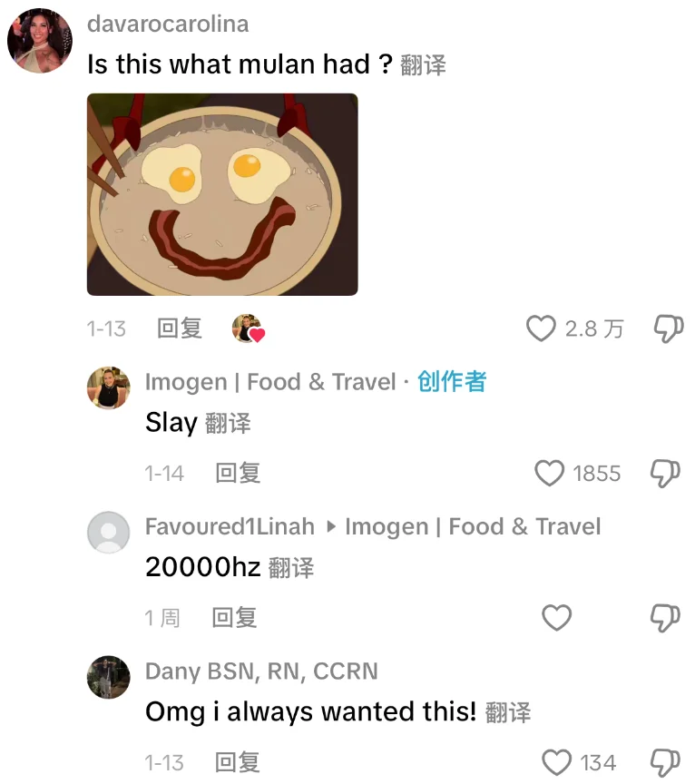695x784 pixels.
Task: Like davarocarolina's Mulan comment
Action: [541, 328]
